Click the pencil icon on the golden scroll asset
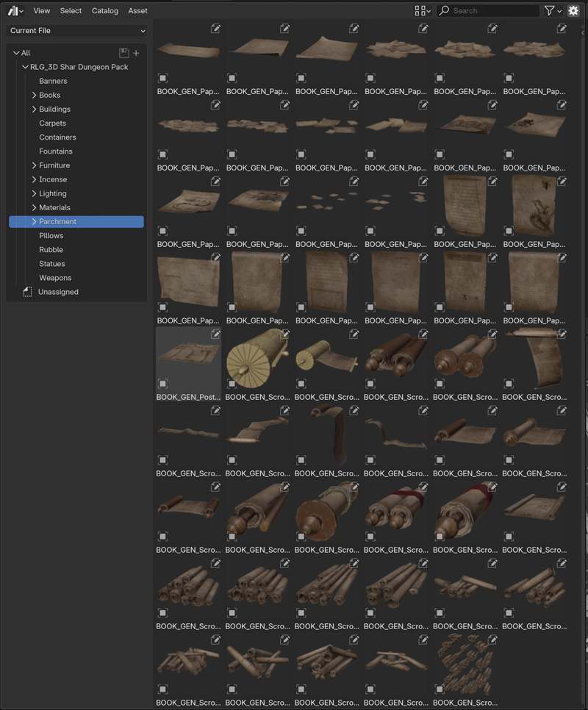 click(285, 334)
